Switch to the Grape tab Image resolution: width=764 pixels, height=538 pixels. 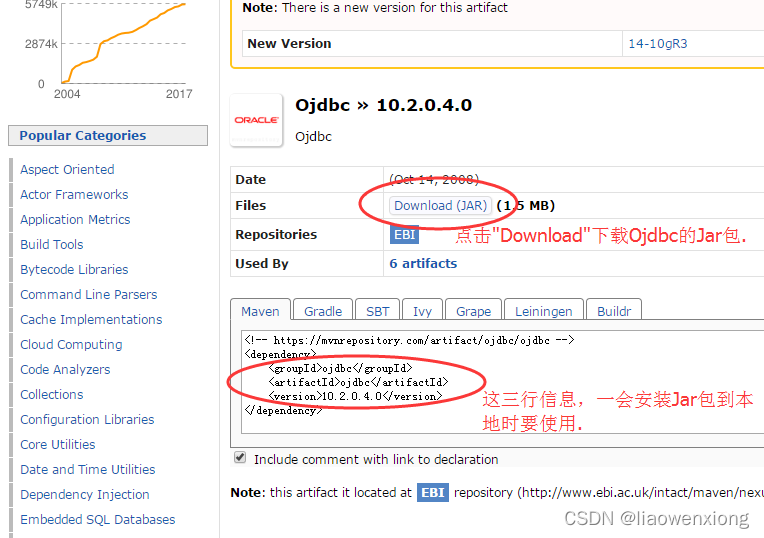(x=474, y=311)
